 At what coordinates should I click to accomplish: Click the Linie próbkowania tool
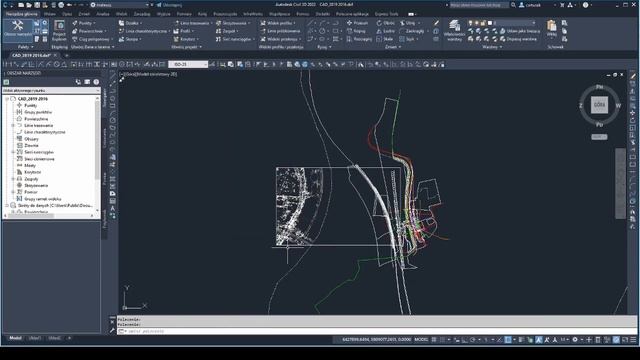pos(280,31)
